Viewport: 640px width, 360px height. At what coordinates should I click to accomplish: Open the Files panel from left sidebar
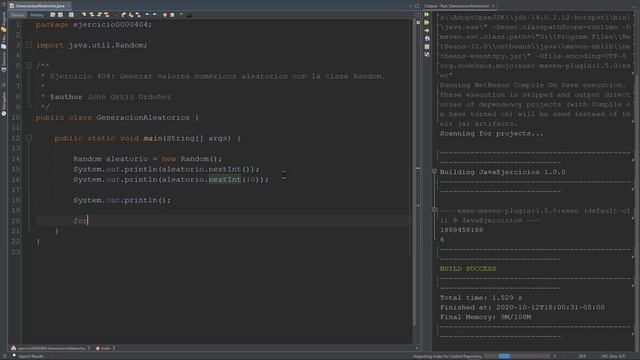[4, 42]
